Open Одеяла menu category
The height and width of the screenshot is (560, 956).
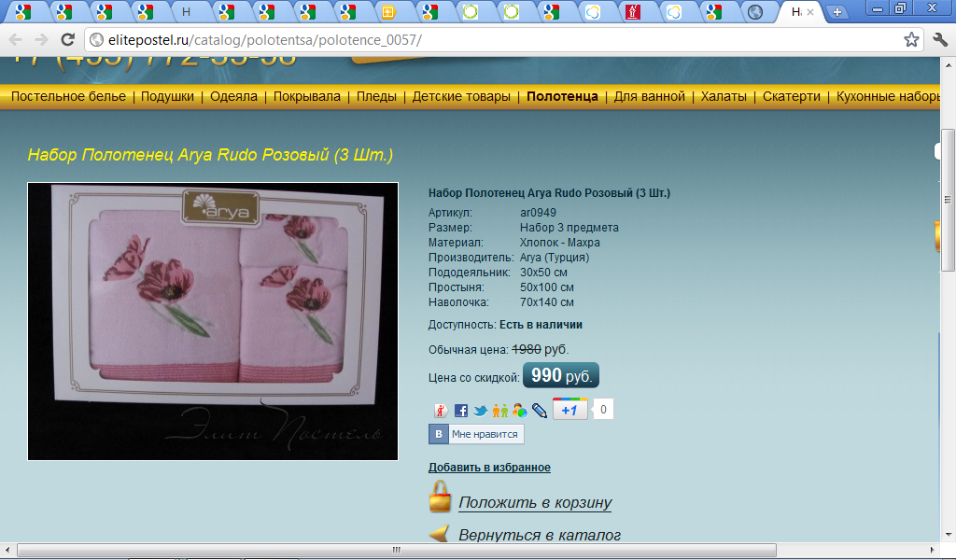coord(233,96)
